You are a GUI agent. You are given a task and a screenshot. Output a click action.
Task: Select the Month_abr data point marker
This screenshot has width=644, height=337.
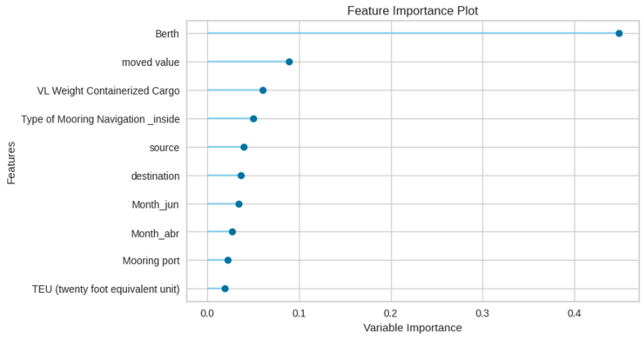(x=232, y=232)
